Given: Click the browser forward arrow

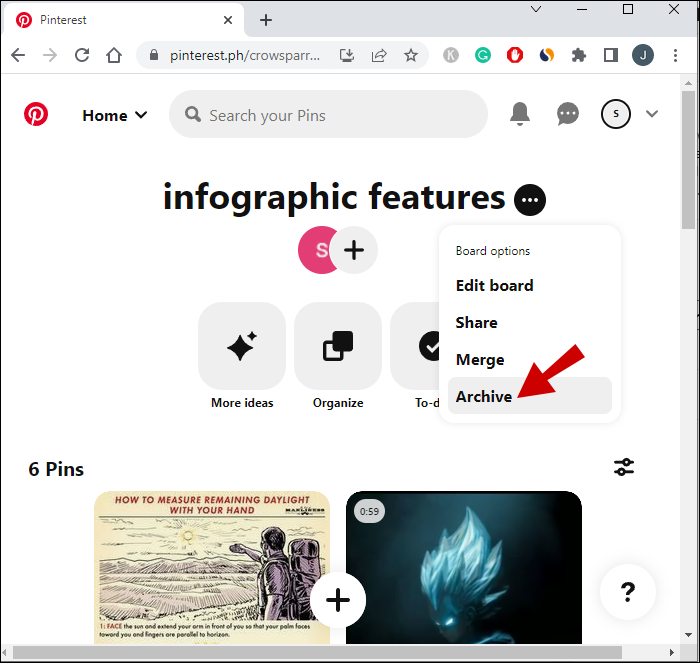Looking at the screenshot, I should [x=50, y=55].
